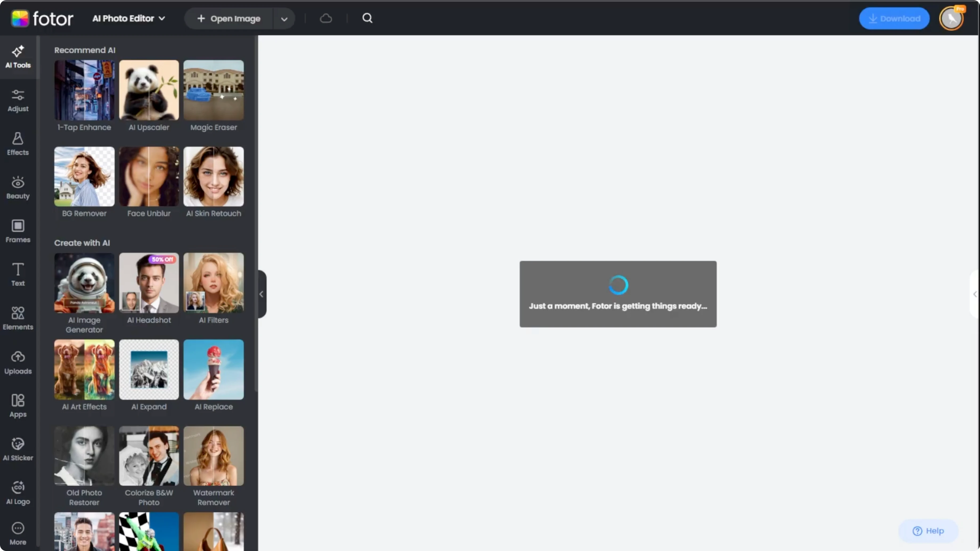The image size is (980, 551).
Task: Click the search magnifier icon
Action: point(367,18)
